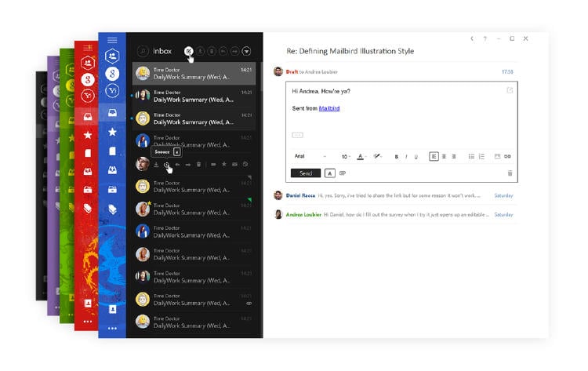Open the unified accounts icon in sidebar

pos(112,56)
